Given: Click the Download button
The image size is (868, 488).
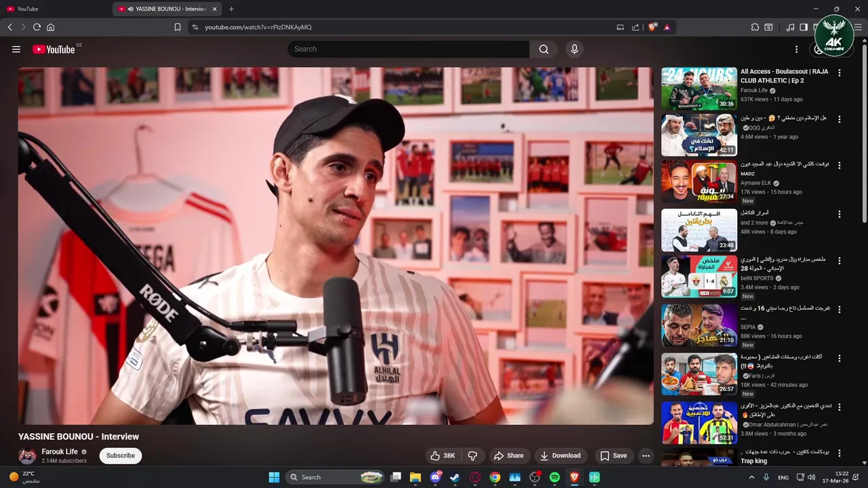Looking at the screenshot, I should [560, 455].
